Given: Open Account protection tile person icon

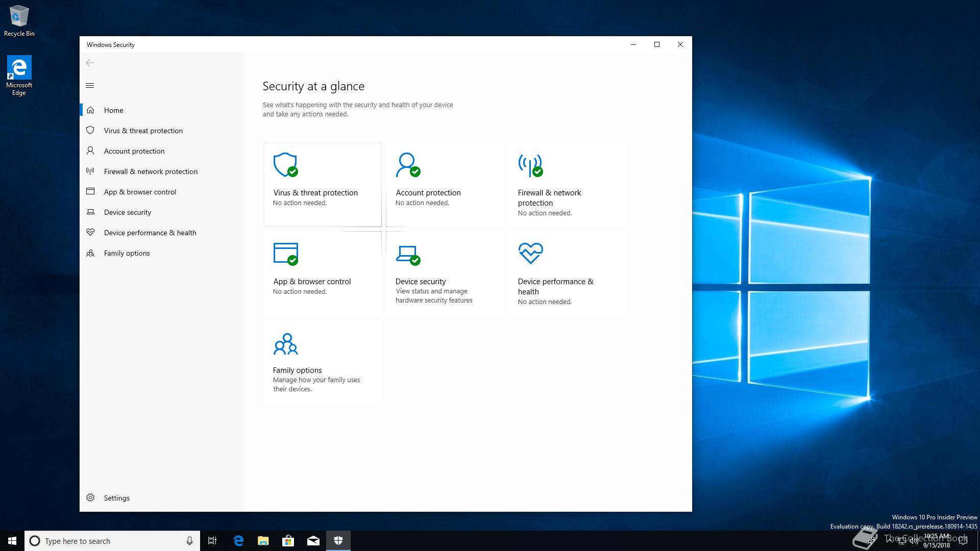Looking at the screenshot, I should pos(408,165).
